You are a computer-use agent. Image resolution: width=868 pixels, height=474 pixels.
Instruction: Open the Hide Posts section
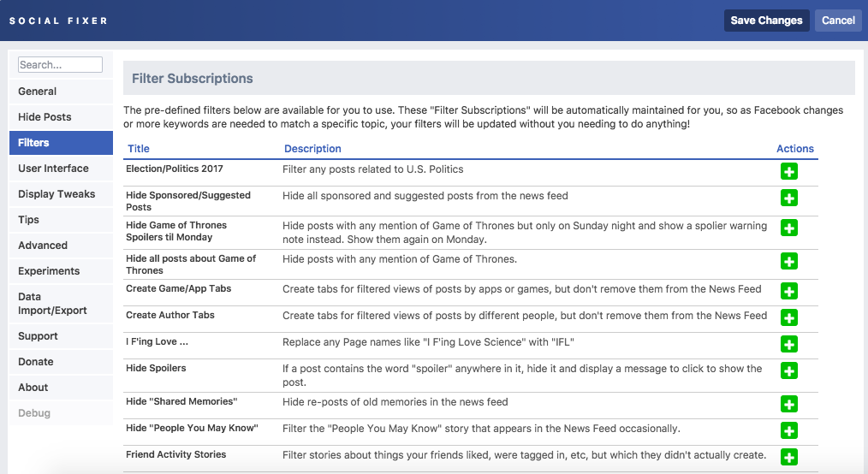tap(61, 117)
